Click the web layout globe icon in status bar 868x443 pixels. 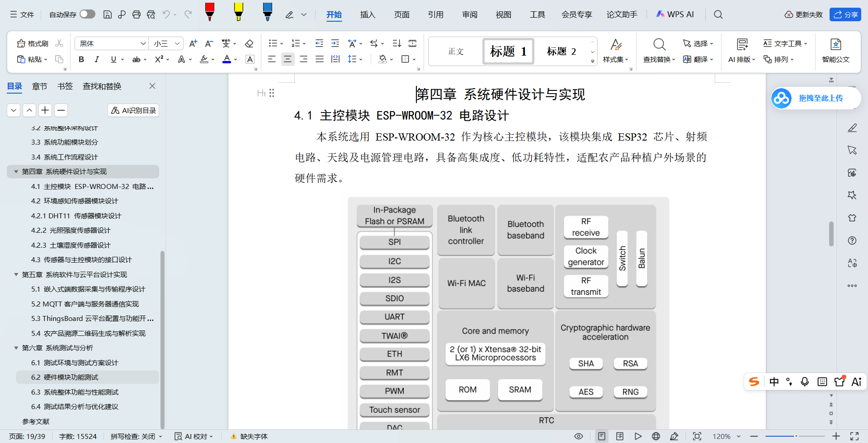tap(656, 436)
